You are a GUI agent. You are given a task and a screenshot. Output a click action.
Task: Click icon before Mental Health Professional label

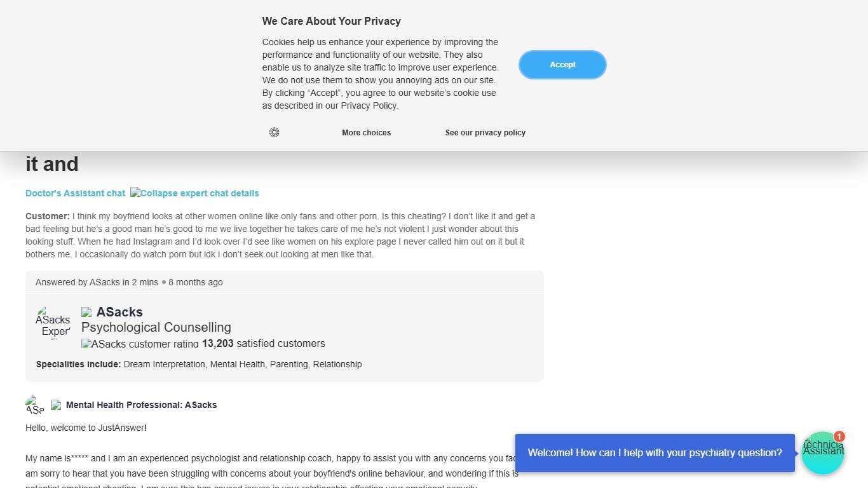56,405
